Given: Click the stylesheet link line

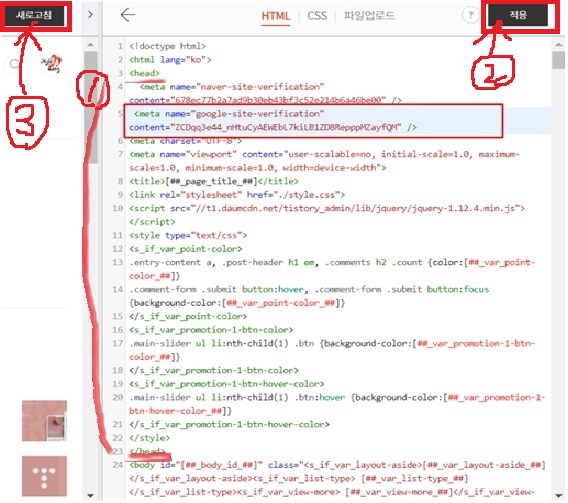Looking at the screenshot, I should (237, 195).
